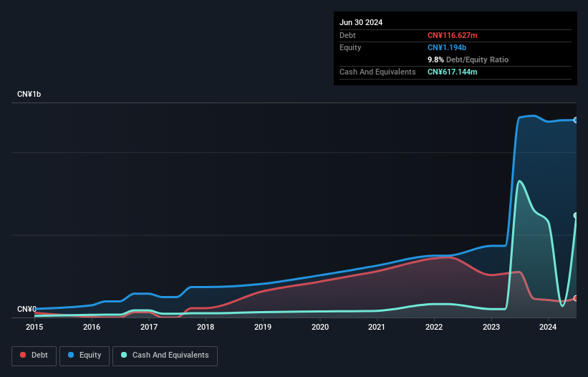
Task: Select the Cash endpoint marker on the teal line
Action: point(576,215)
